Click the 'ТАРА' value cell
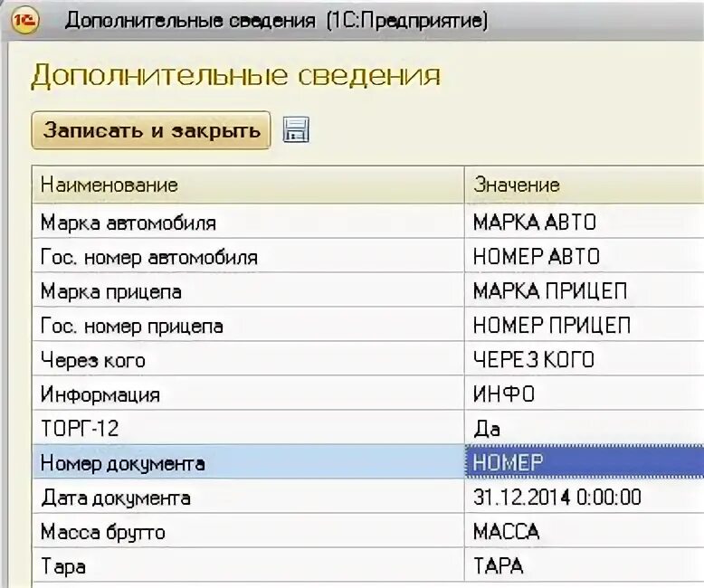This screenshot has height=588, width=704. 585,566
